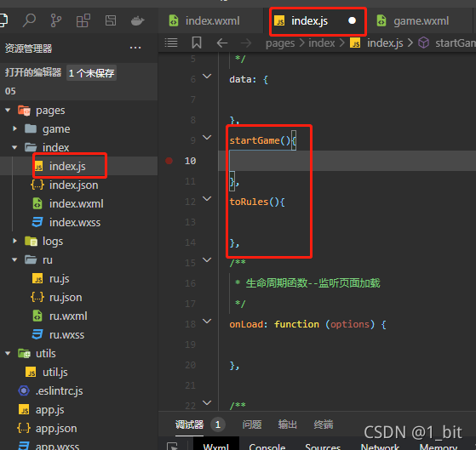Expand the game folder

click(x=14, y=128)
